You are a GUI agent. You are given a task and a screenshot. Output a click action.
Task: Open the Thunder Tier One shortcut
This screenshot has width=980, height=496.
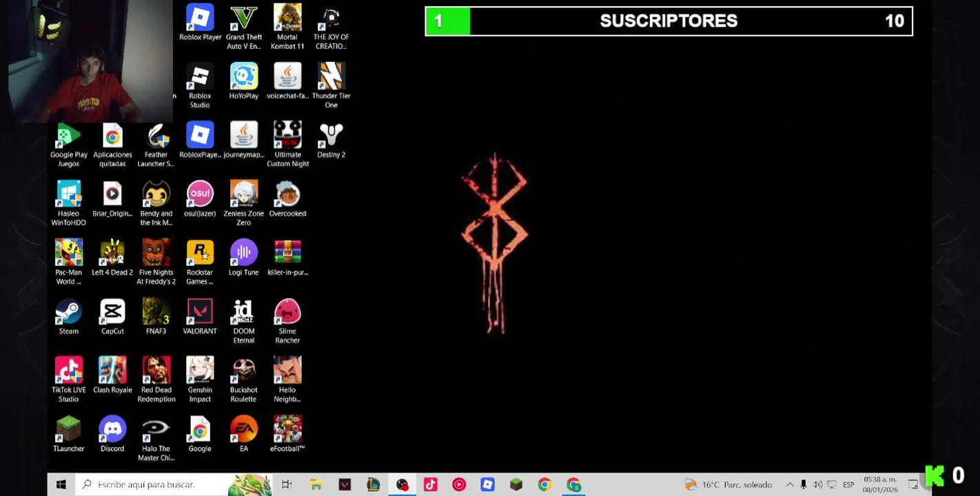pos(331,86)
